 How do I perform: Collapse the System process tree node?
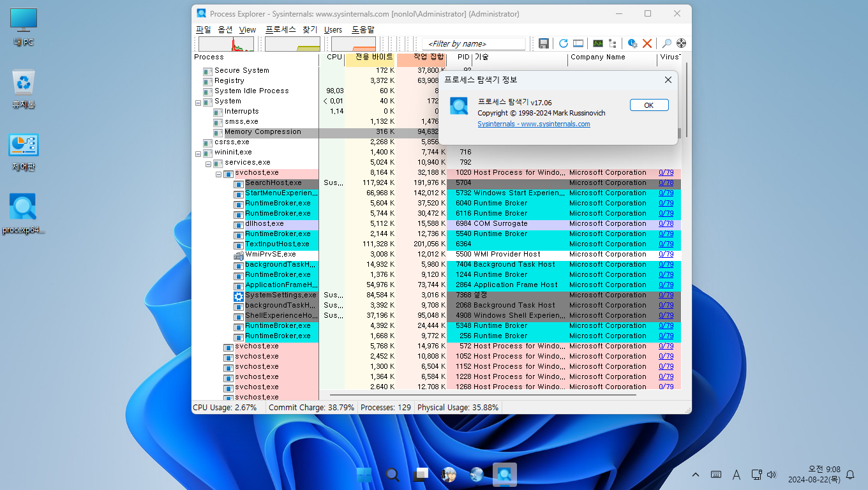tap(198, 101)
